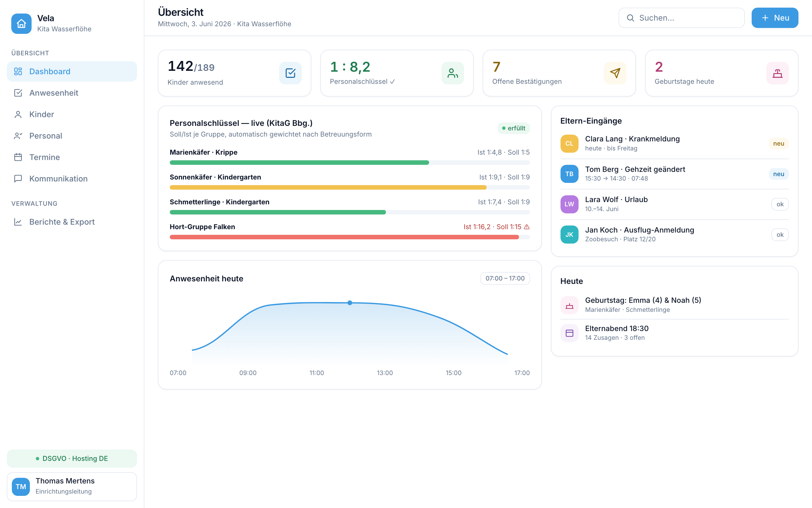This screenshot has width=812, height=508.
Task: Click the cake icon on Geburtstage heute card
Action: tap(777, 73)
